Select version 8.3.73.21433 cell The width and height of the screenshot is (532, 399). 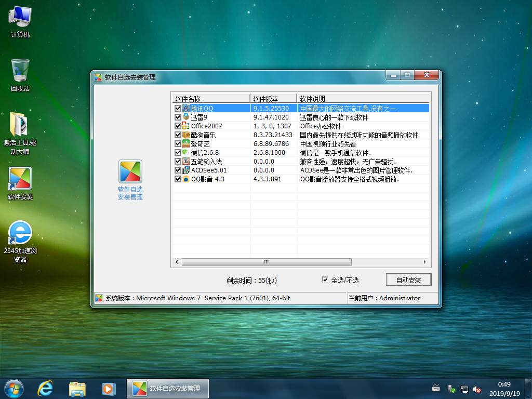273,135
